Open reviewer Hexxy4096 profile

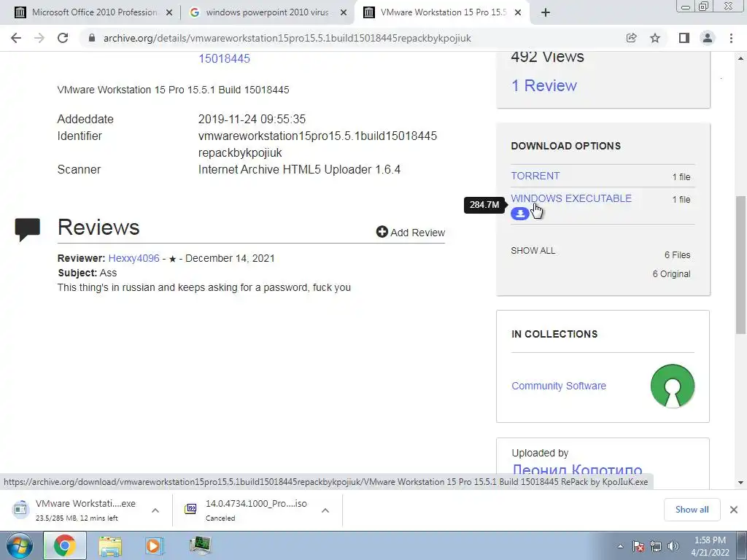tap(134, 258)
